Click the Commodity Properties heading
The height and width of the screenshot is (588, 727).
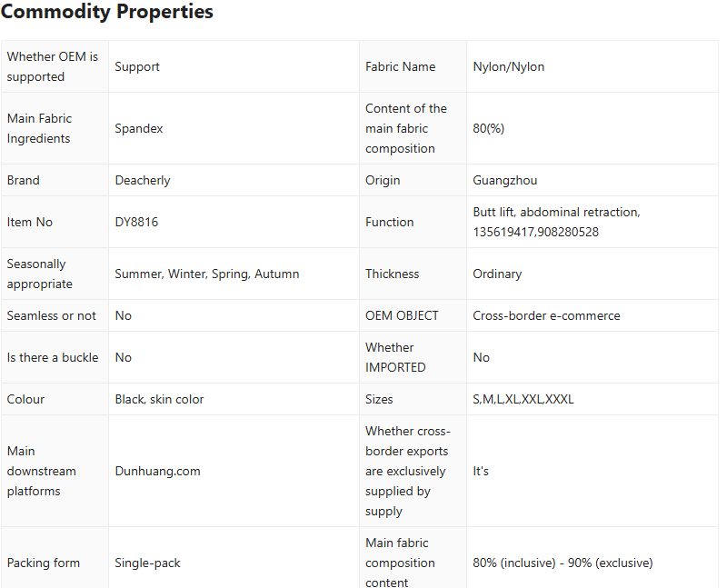click(107, 13)
